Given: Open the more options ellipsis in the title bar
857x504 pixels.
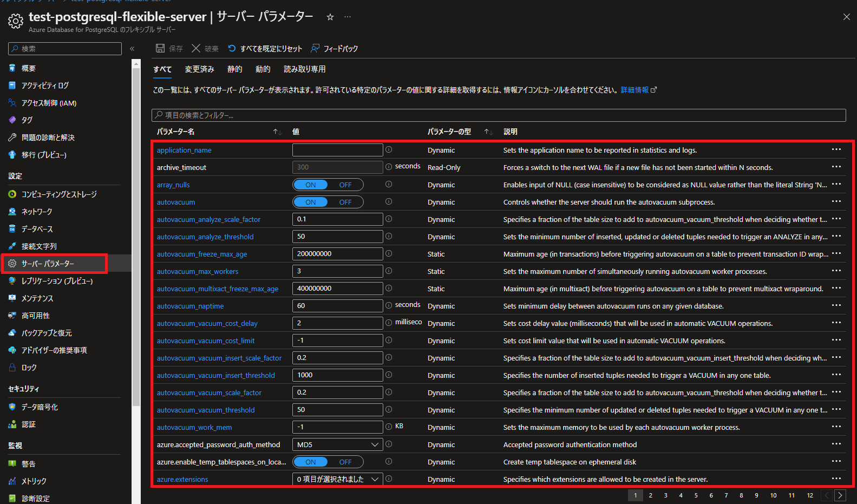Looking at the screenshot, I should (348, 17).
